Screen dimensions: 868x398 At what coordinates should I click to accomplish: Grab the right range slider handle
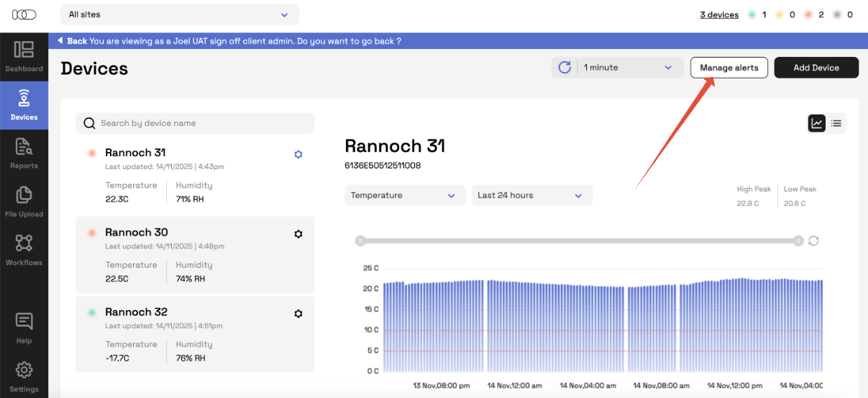click(798, 240)
